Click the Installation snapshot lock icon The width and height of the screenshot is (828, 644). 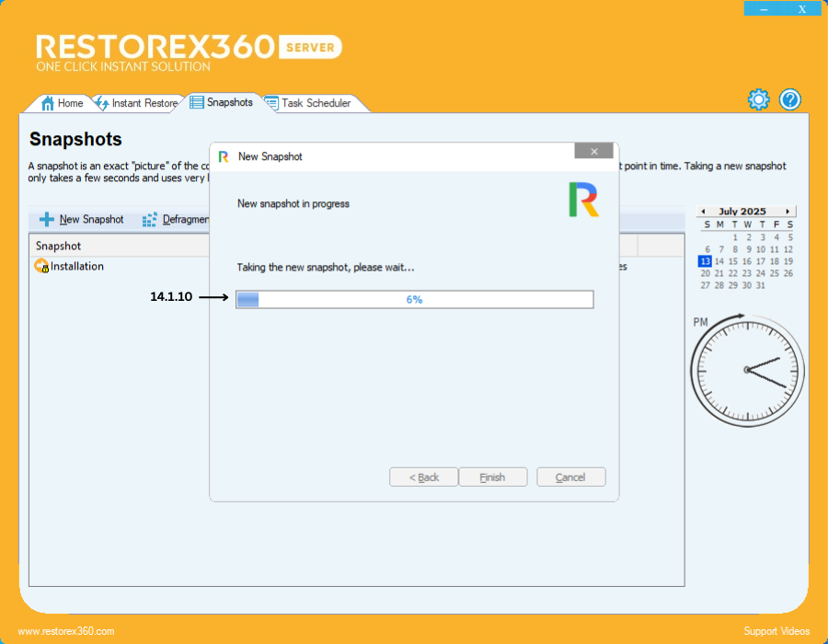41,266
